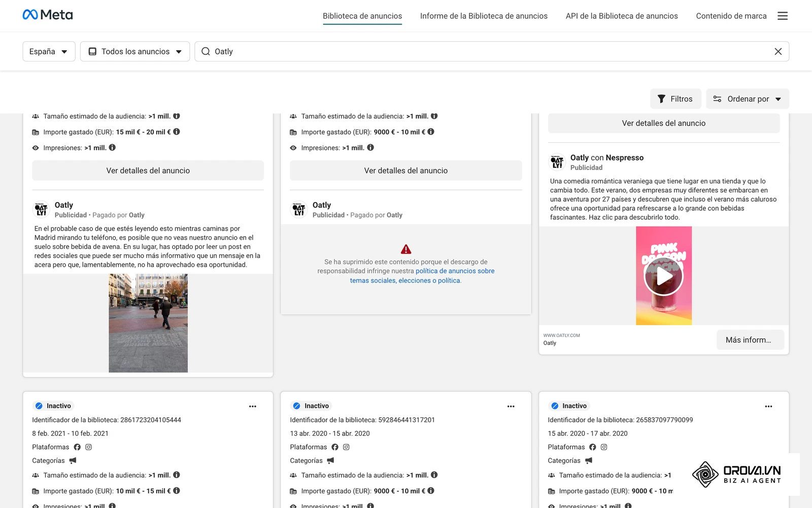The height and width of the screenshot is (508, 812).
Task: Open the Todos los anuncios dropdown
Action: tap(135, 51)
